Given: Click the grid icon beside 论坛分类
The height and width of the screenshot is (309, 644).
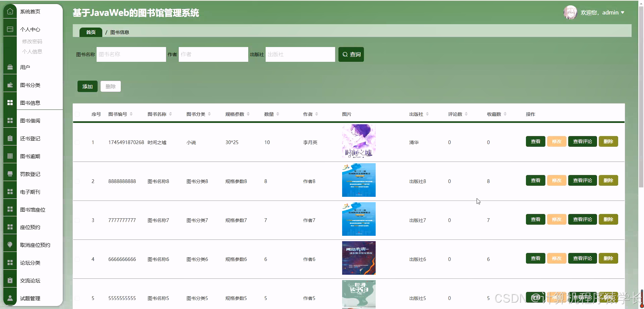Looking at the screenshot, I should click(x=10, y=263).
